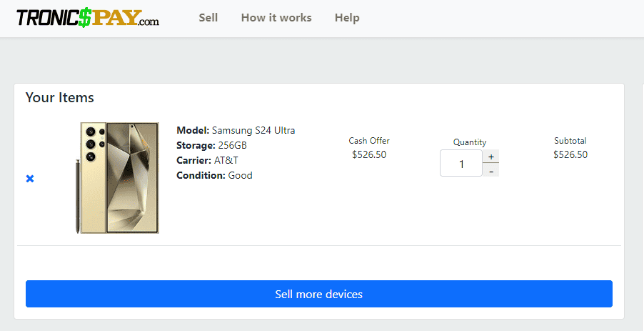Go to How it works page
This screenshot has height=331, width=644.
tap(276, 18)
